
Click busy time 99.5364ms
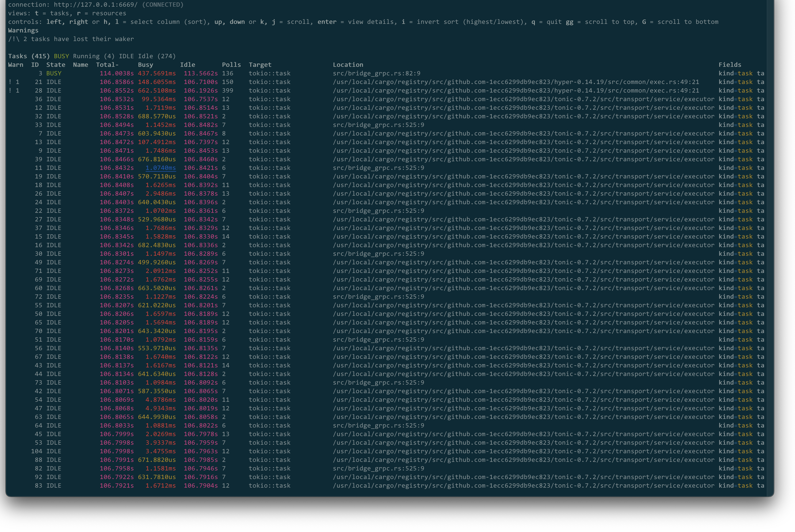(159, 99)
